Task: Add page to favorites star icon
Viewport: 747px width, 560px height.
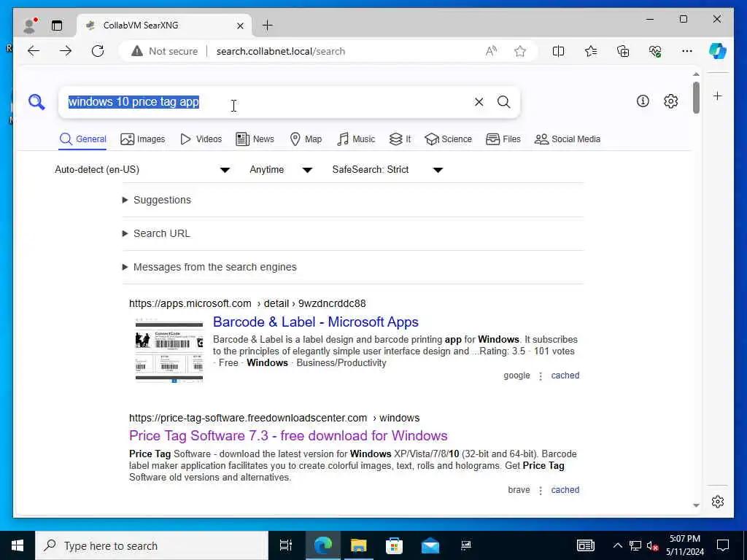Action: (x=519, y=51)
